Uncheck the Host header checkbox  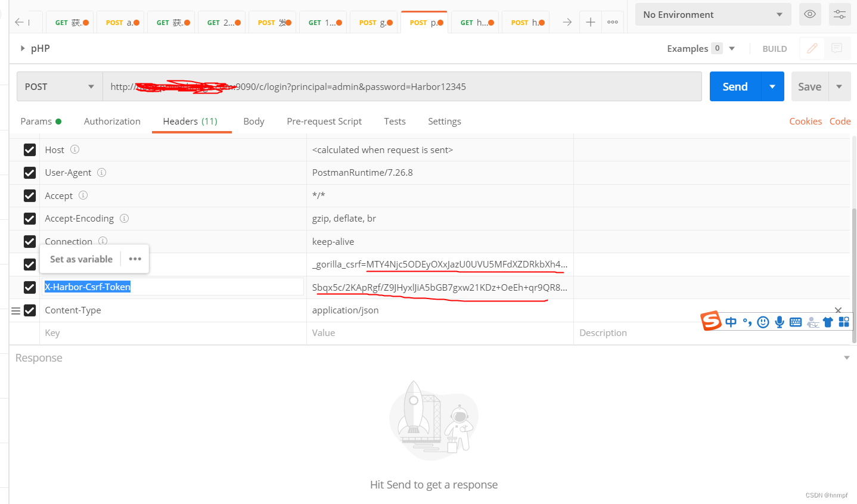pos(30,150)
